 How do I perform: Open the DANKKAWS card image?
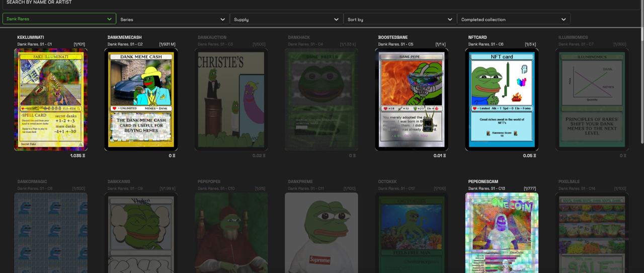coord(141,233)
